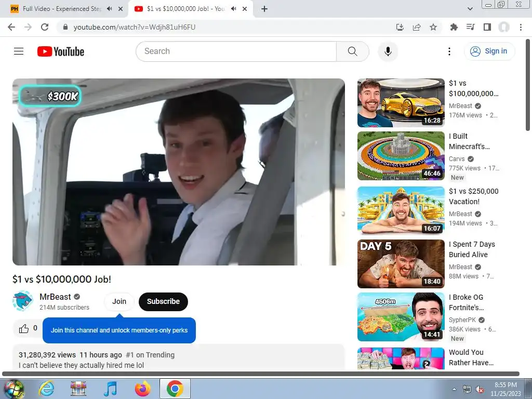Toggle Chrome side panel icon

(487, 27)
